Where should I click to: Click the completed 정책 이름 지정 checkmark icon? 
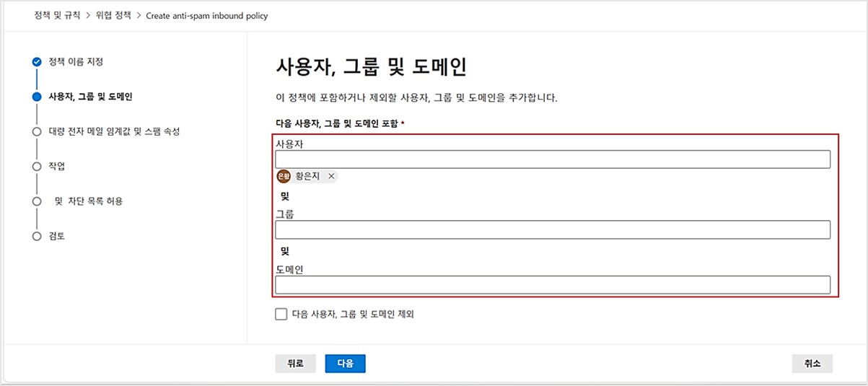[37, 62]
